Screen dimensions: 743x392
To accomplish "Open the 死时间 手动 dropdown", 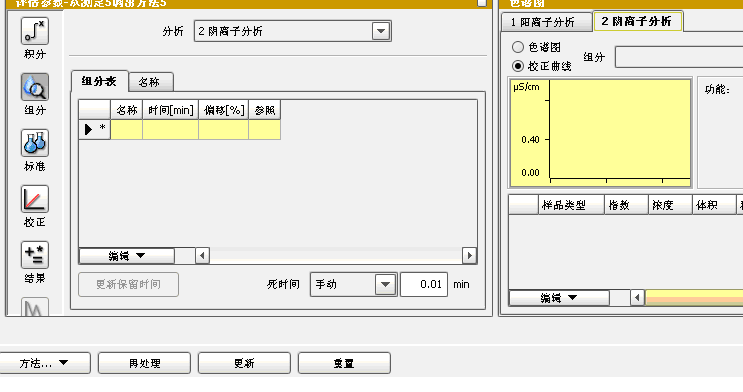I will [x=386, y=284].
